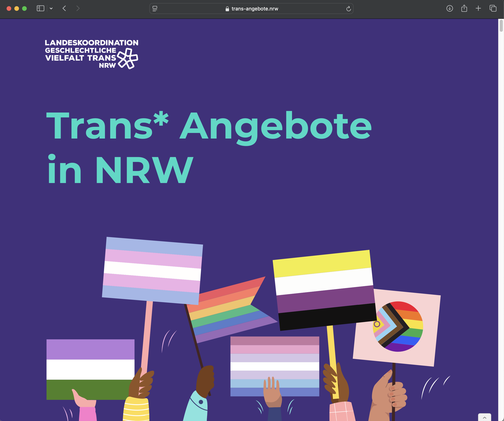The width and height of the screenshot is (504, 421).
Task: Show the downloads list
Action: [x=450, y=8]
